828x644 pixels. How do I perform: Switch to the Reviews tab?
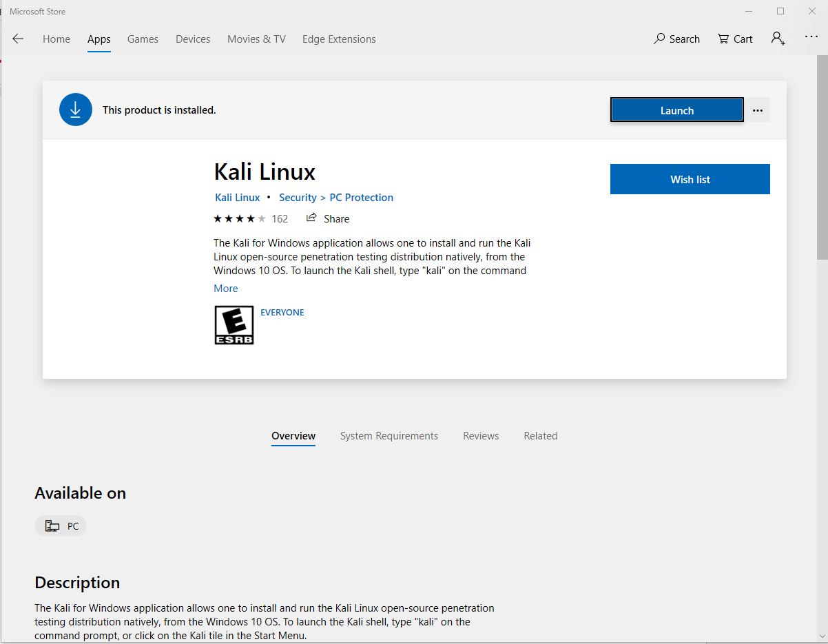click(481, 435)
